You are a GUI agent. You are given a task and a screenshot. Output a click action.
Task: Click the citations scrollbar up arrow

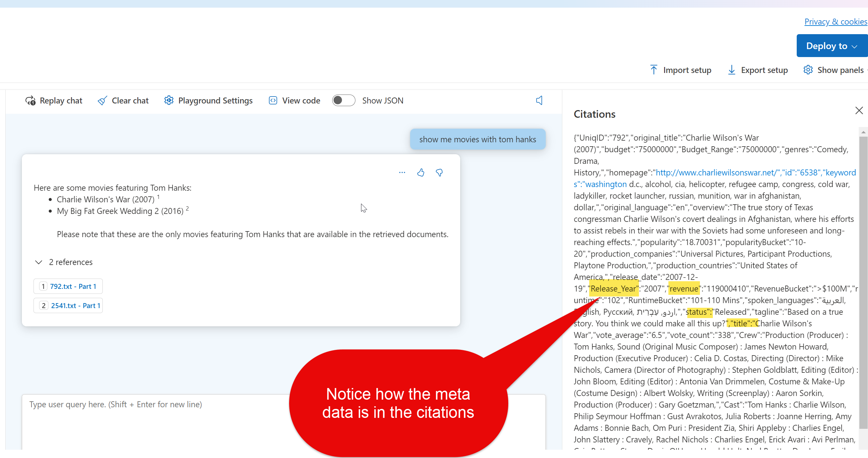click(x=863, y=132)
